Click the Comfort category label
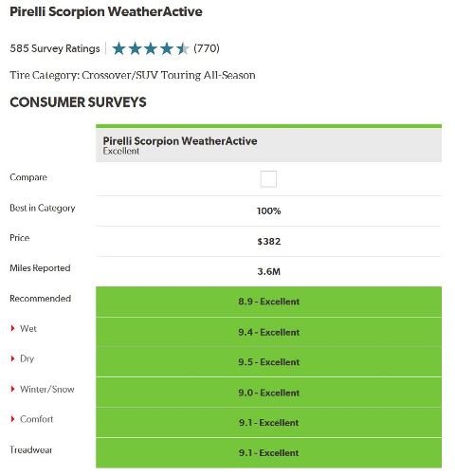Screen dimensions: 455x476 (x=36, y=419)
